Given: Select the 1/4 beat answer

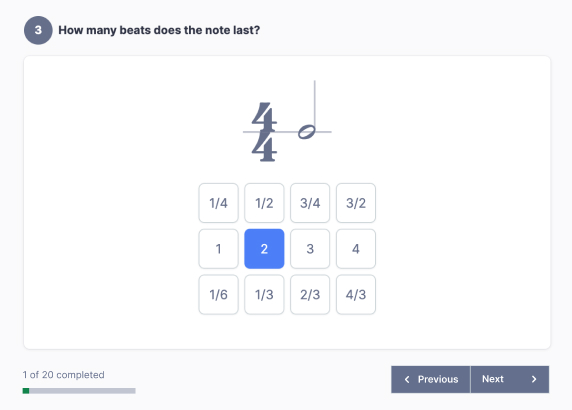Looking at the screenshot, I should 218,203.
